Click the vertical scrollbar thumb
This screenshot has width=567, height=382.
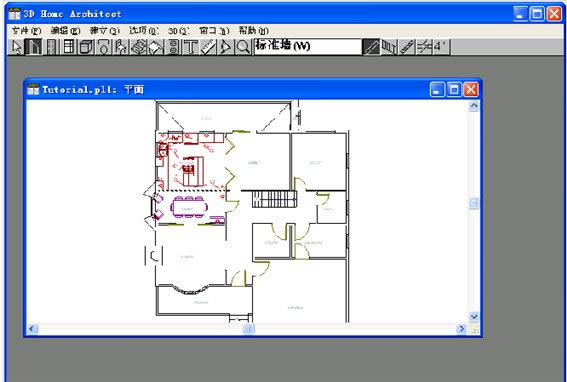[x=474, y=203]
